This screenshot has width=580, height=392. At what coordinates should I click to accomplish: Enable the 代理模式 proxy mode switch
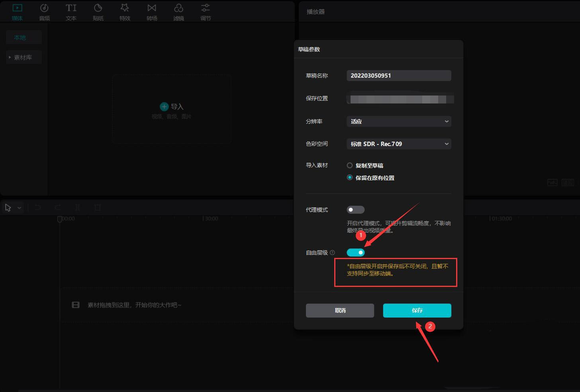pyautogui.click(x=355, y=210)
